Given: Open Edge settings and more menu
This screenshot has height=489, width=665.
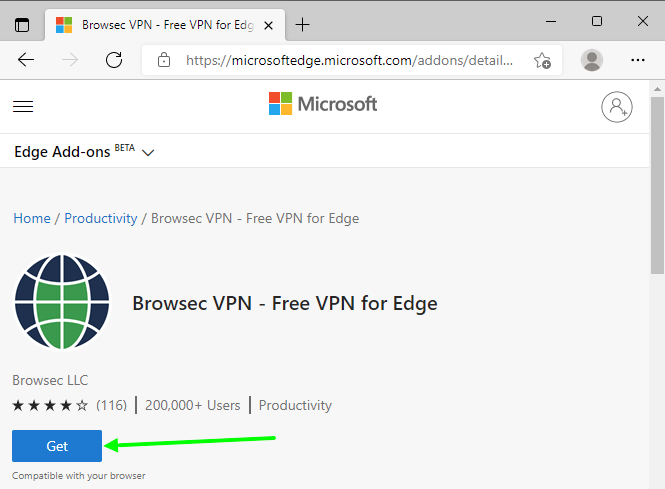Looking at the screenshot, I should click(638, 60).
